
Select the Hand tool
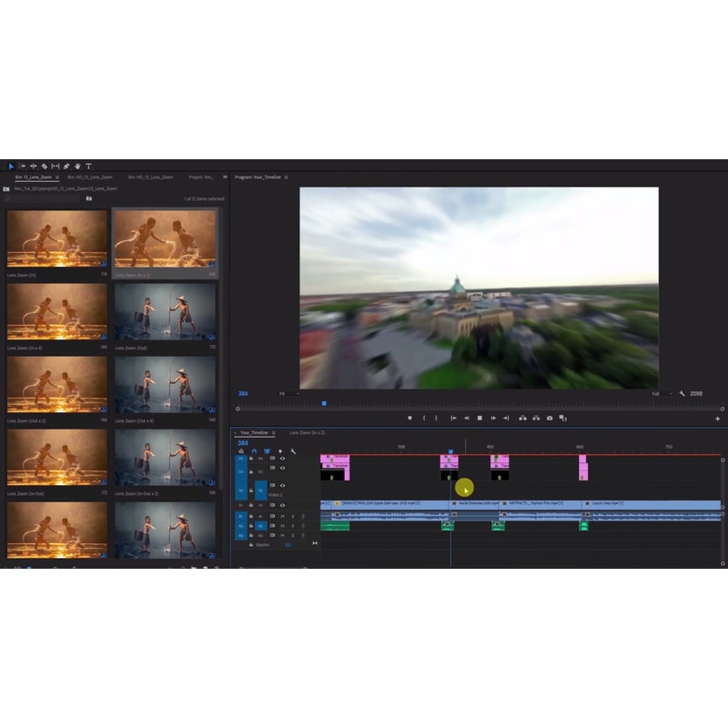click(77, 167)
